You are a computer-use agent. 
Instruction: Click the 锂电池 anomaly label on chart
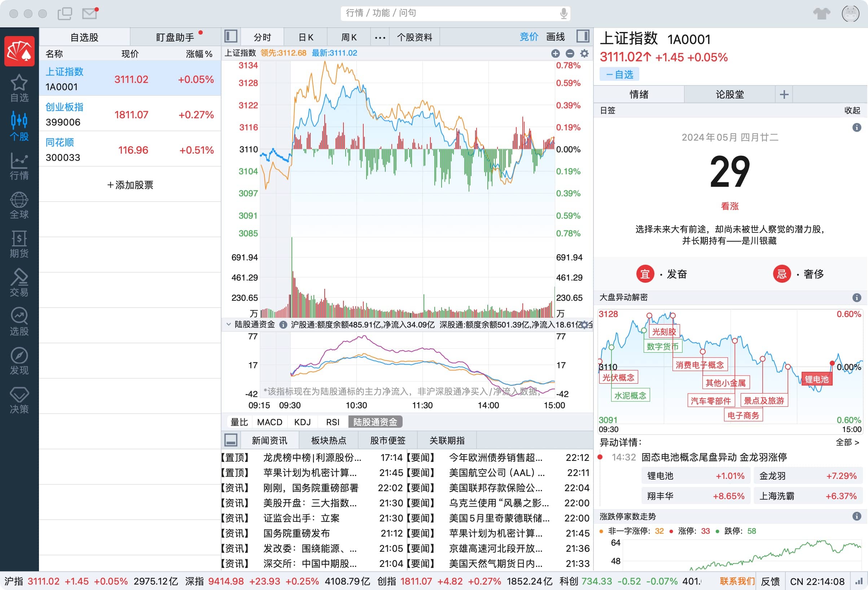(816, 379)
